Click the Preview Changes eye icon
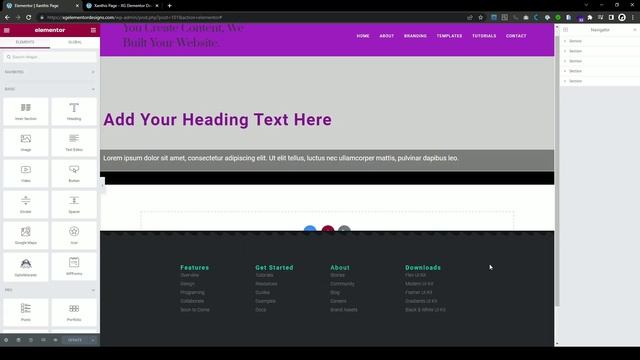 click(55, 340)
